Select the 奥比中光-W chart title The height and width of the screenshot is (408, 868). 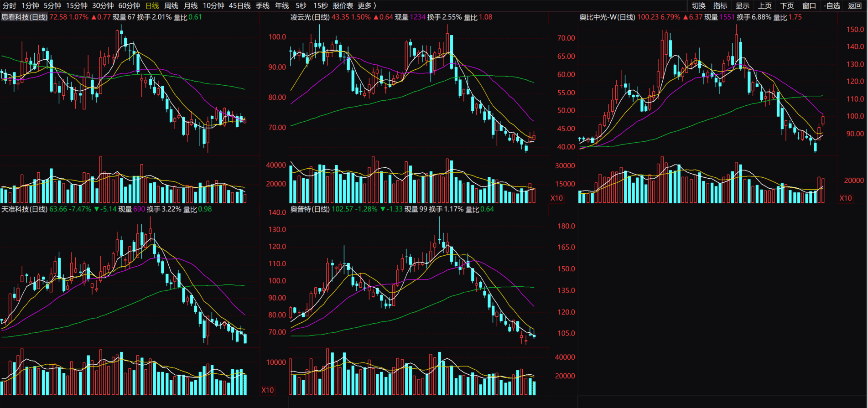(607, 17)
